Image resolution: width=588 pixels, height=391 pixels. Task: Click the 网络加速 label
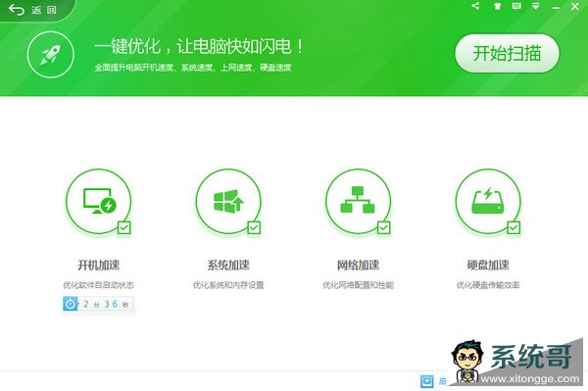point(358,265)
